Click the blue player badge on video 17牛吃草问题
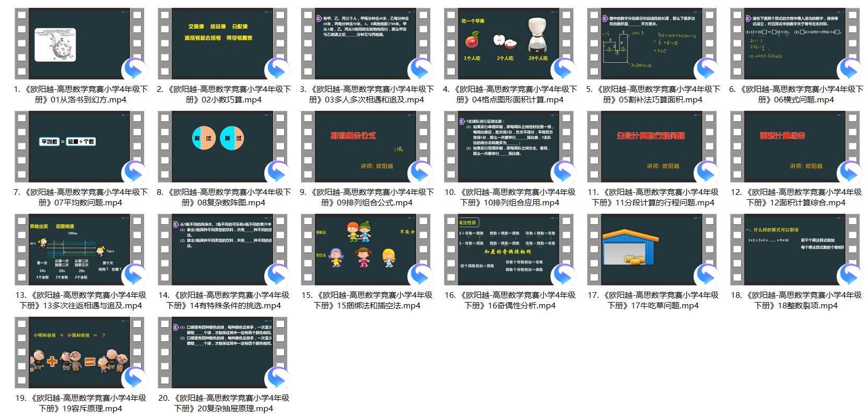Image resolution: width=868 pixels, height=416 pixels. 707,275
